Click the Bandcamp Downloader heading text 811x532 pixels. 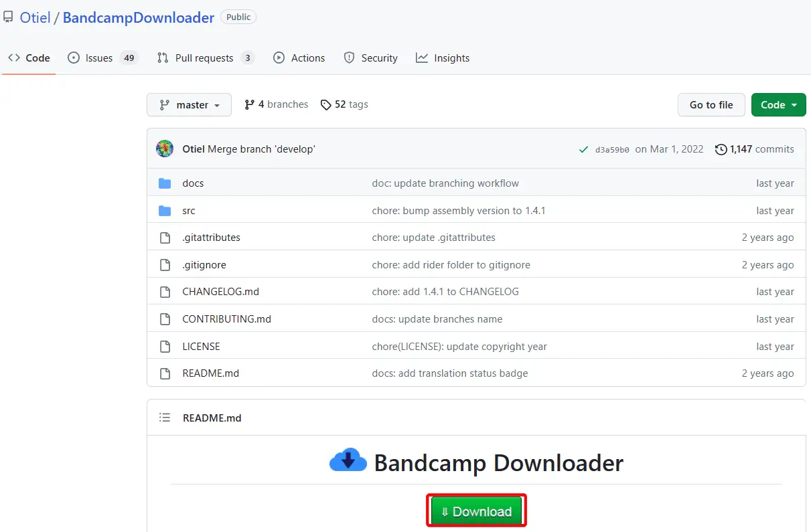coord(498,462)
